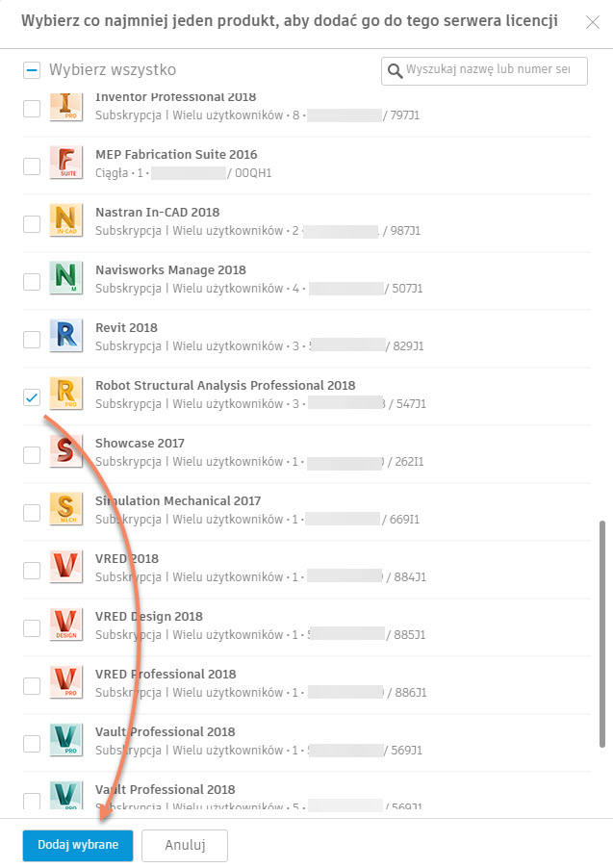
Task: Click the MEP Fabrication Suite 2016 icon
Action: [65, 165]
